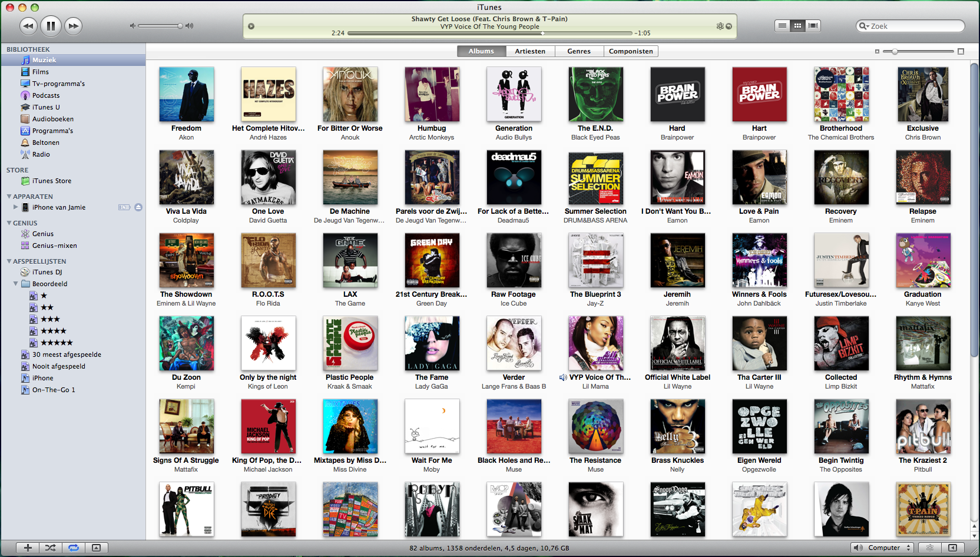Open Genius-mixen
The width and height of the screenshot is (980, 557).
click(73, 246)
